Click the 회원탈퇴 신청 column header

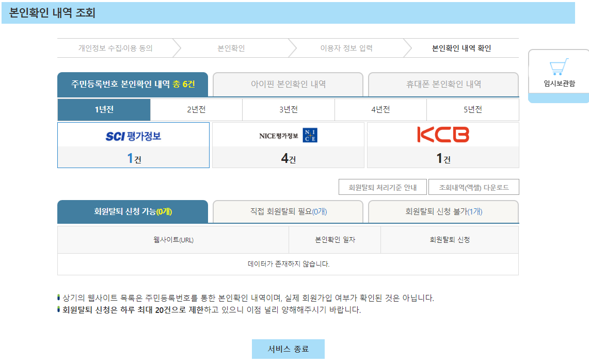(450, 240)
